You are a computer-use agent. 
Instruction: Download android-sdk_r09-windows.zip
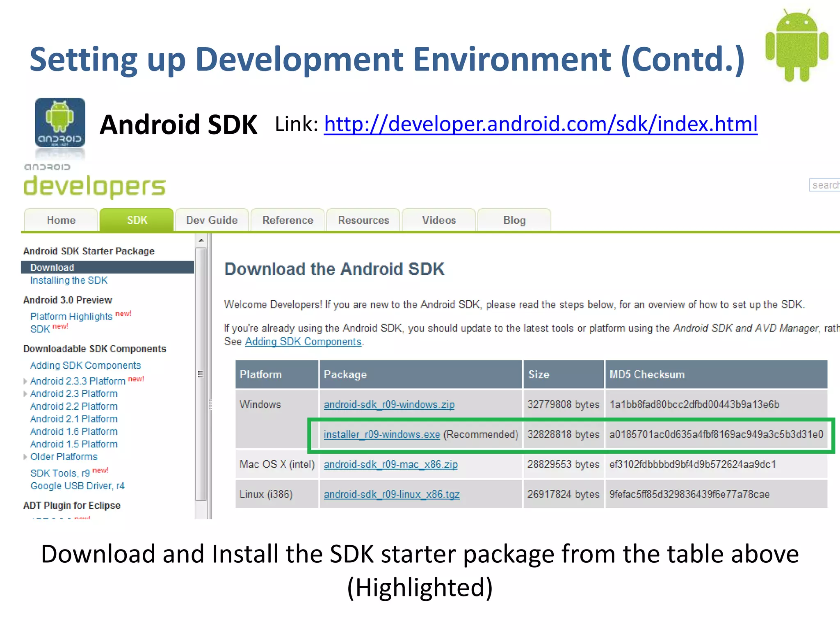tap(389, 405)
